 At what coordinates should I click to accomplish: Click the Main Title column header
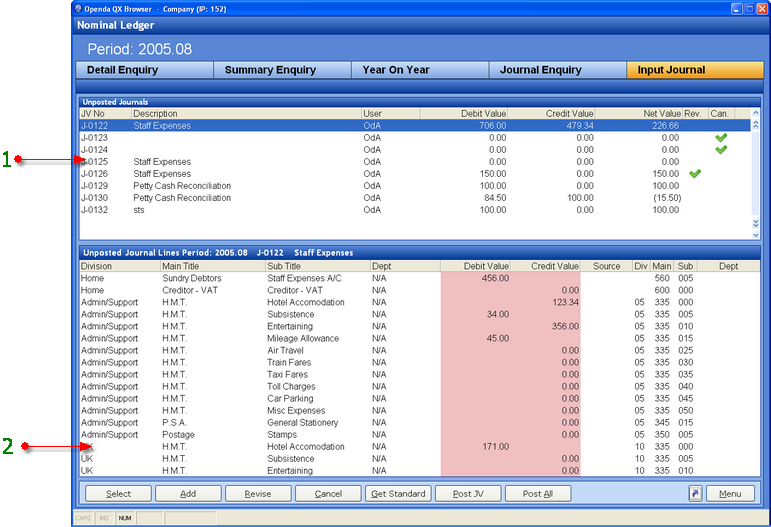point(212,266)
